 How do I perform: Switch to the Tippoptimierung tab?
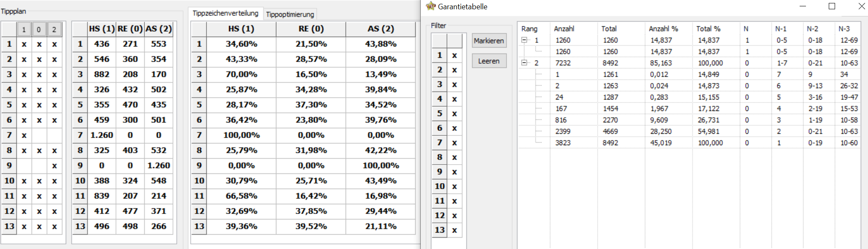(290, 14)
